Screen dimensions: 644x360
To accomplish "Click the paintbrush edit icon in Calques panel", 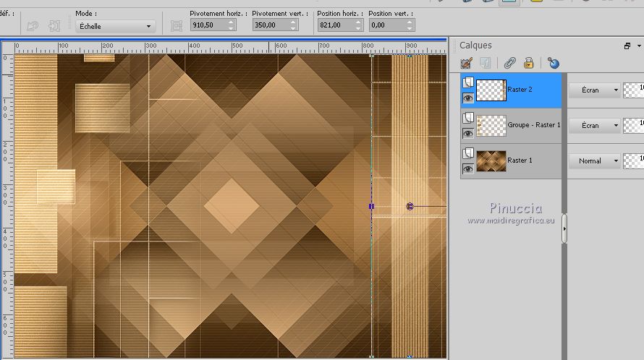I will tap(467, 63).
